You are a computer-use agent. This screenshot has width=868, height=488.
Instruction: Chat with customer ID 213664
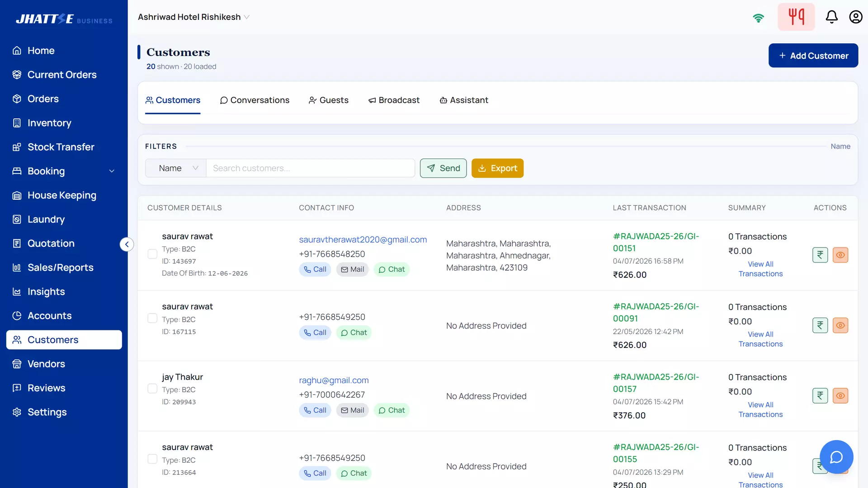(354, 473)
